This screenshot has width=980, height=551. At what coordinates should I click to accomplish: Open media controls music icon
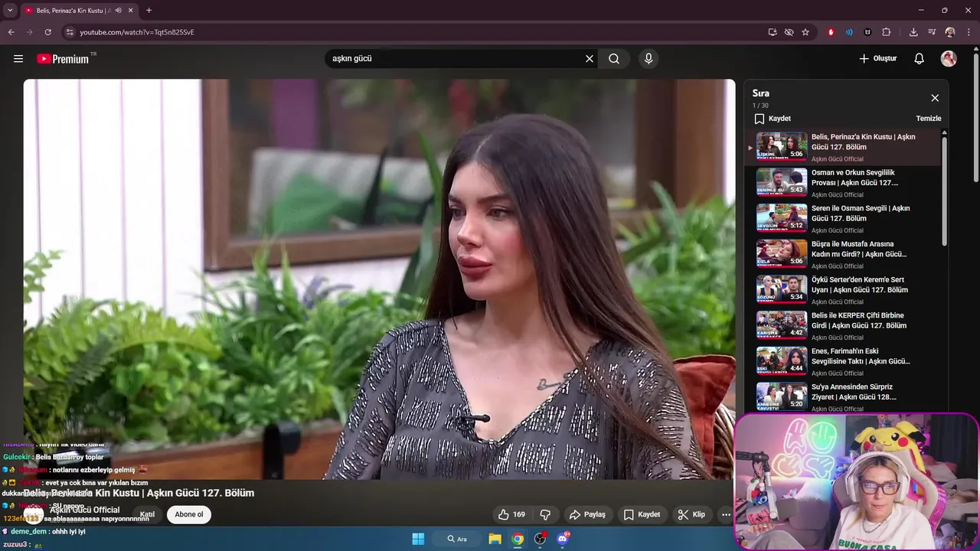[x=932, y=32]
